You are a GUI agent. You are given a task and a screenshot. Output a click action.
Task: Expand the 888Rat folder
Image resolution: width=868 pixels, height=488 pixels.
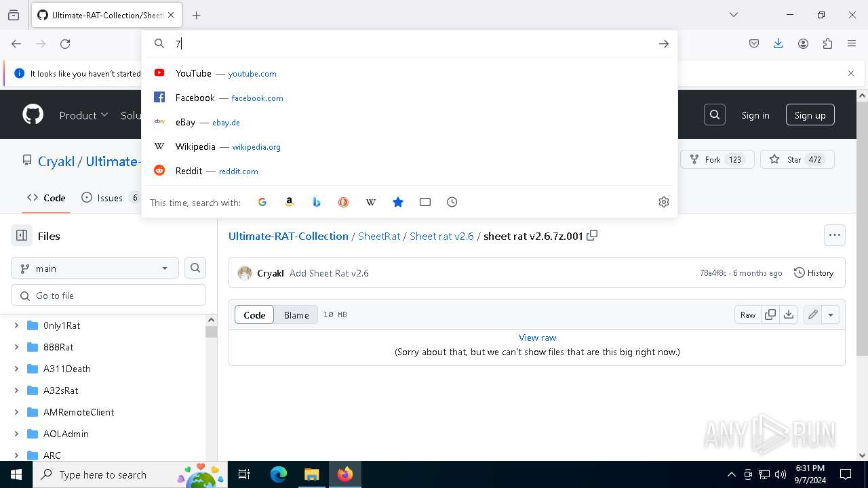click(16, 347)
